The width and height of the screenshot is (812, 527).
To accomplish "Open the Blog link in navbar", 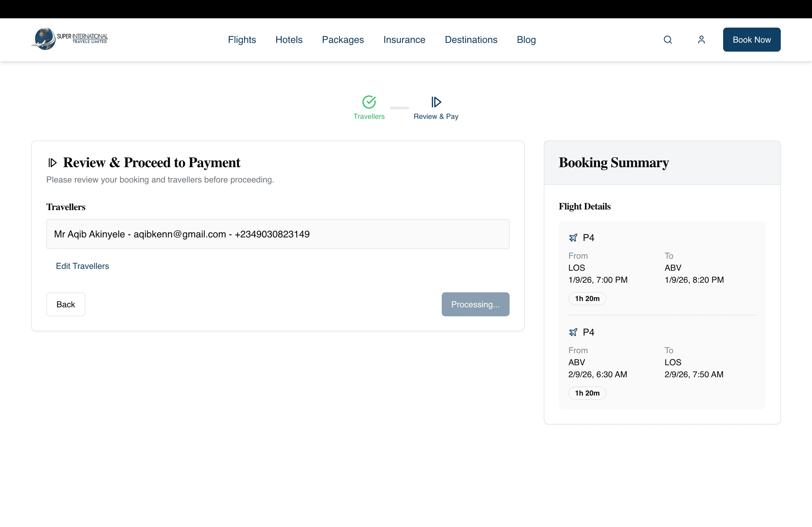I will [526, 40].
